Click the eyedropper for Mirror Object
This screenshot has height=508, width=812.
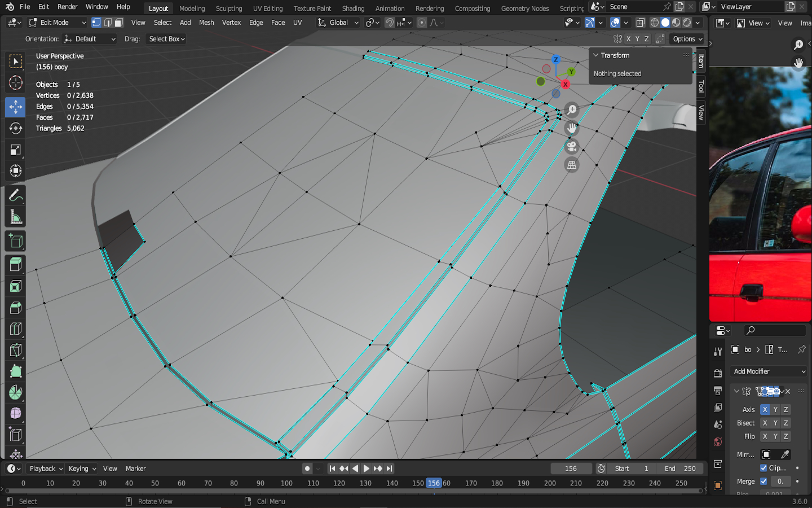(x=784, y=454)
